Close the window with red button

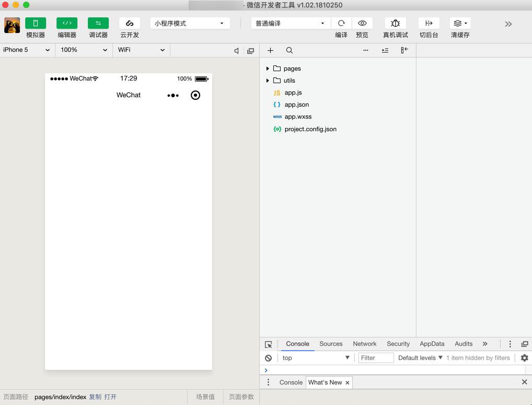pyautogui.click(x=5, y=5)
